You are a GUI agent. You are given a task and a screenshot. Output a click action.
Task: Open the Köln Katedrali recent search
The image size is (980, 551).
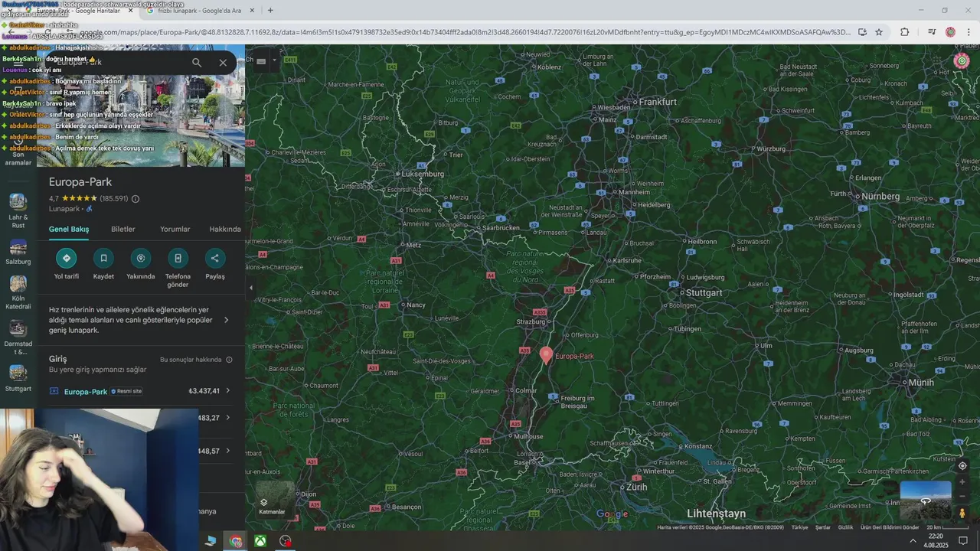(18, 292)
